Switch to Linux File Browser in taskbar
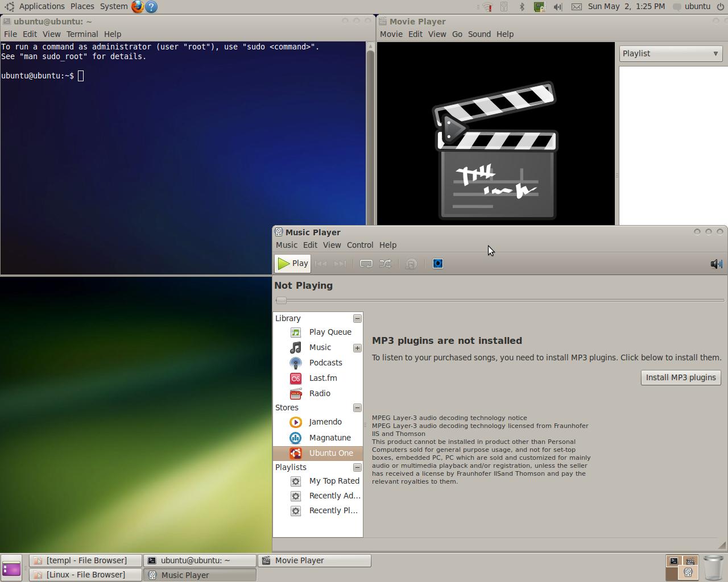 point(86,575)
